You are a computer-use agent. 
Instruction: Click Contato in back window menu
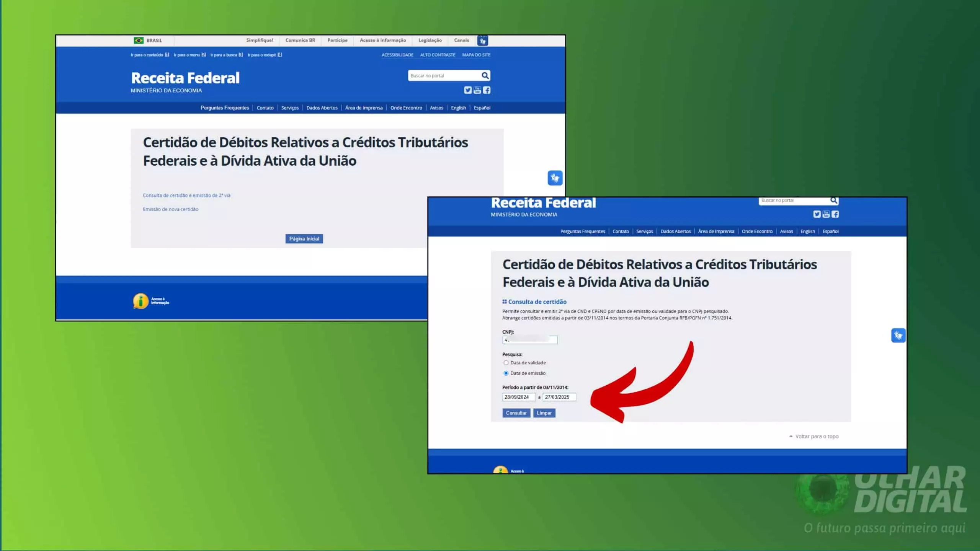(265, 108)
